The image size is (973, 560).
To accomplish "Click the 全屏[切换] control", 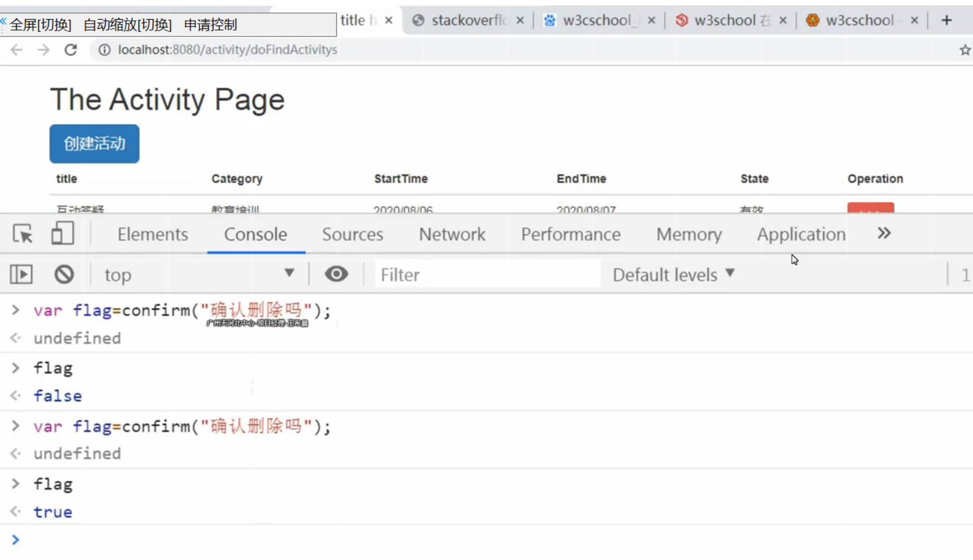I will coord(40,25).
